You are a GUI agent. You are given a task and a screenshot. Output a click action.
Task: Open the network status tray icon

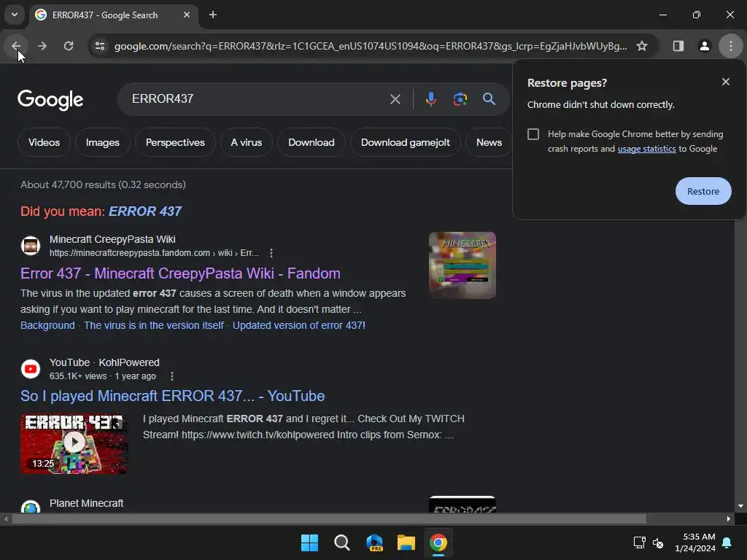point(639,542)
